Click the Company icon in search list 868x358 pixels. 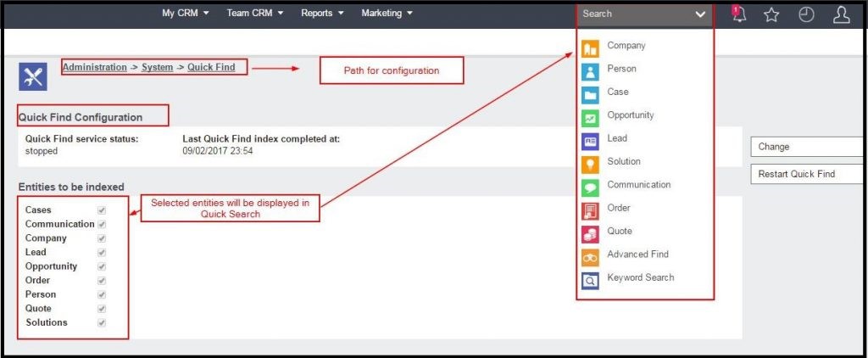[x=591, y=48]
